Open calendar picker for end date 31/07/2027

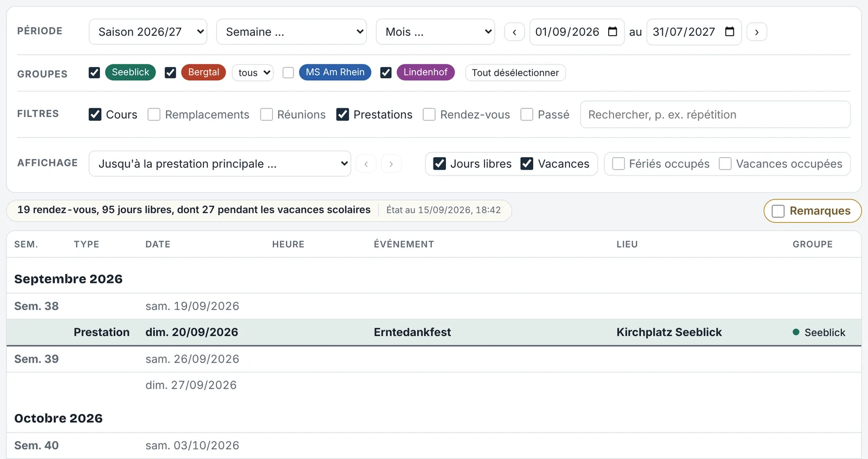730,31
